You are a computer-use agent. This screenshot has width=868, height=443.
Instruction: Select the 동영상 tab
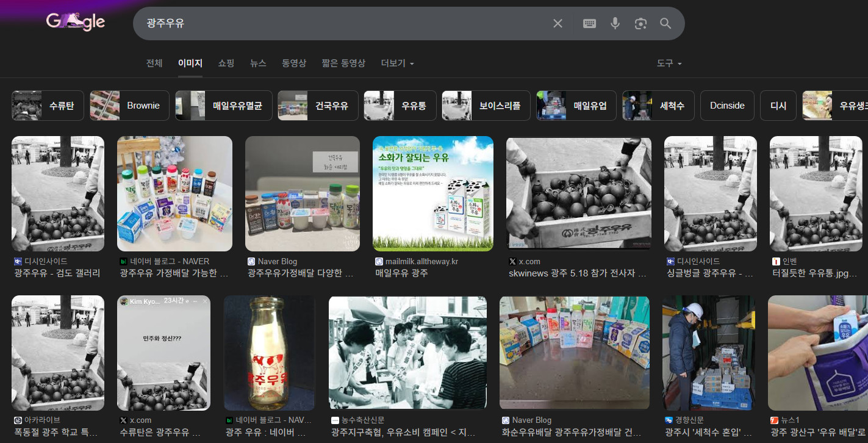pyautogui.click(x=294, y=63)
